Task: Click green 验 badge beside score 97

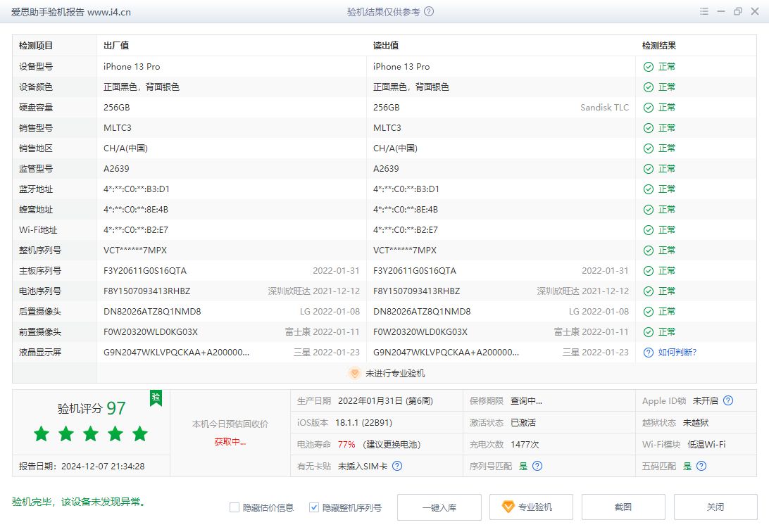Action: point(155,398)
